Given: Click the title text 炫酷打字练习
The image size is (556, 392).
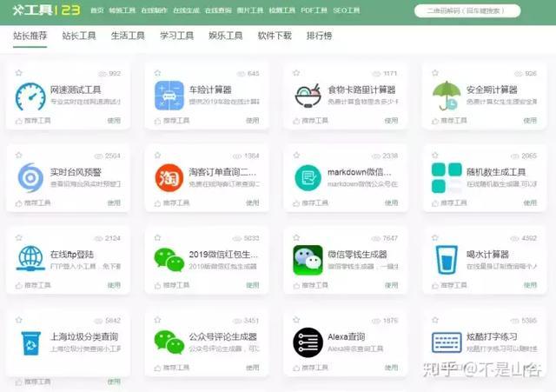Looking at the screenshot, I should tap(492, 336).
